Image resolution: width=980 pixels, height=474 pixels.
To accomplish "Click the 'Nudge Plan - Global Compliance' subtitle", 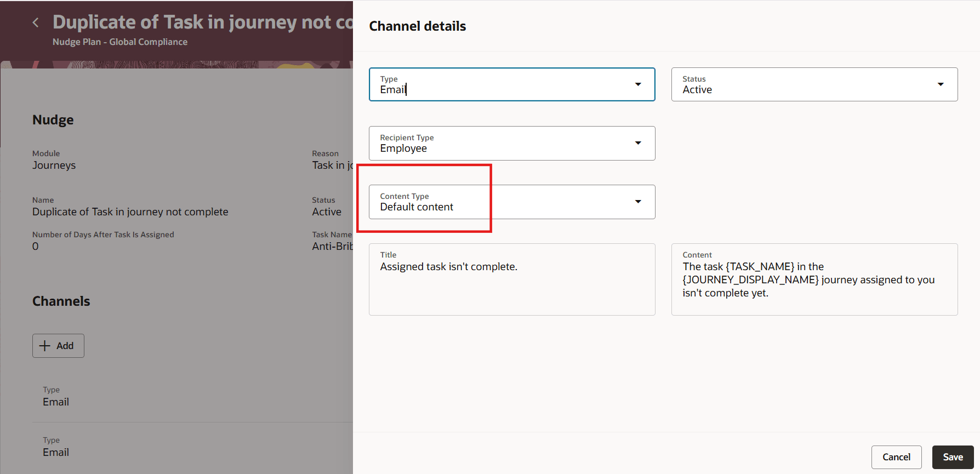I will coord(120,42).
